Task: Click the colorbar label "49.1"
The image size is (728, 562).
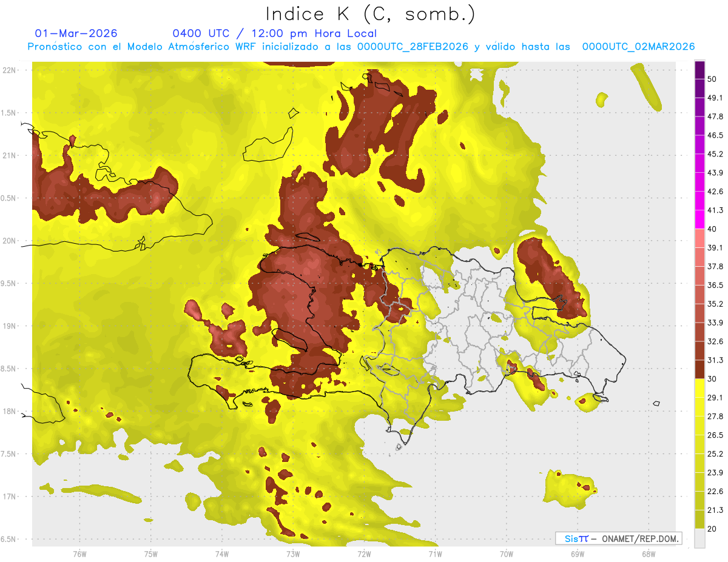Action: [715, 98]
